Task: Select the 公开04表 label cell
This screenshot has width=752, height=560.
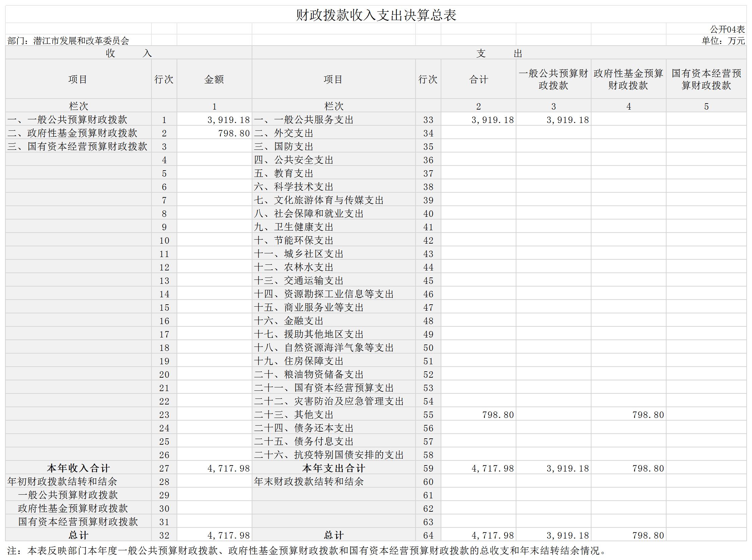Action: pyautogui.click(x=727, y=29)
